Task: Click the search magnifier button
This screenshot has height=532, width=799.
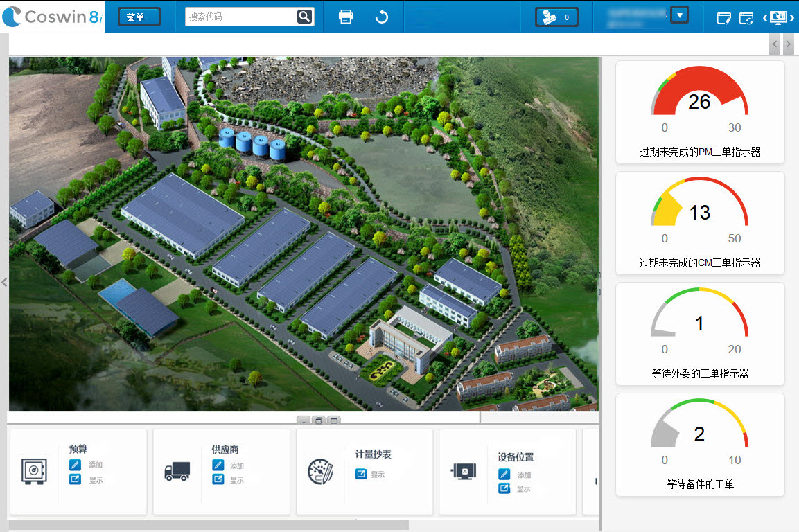Action: click(304, 17)
